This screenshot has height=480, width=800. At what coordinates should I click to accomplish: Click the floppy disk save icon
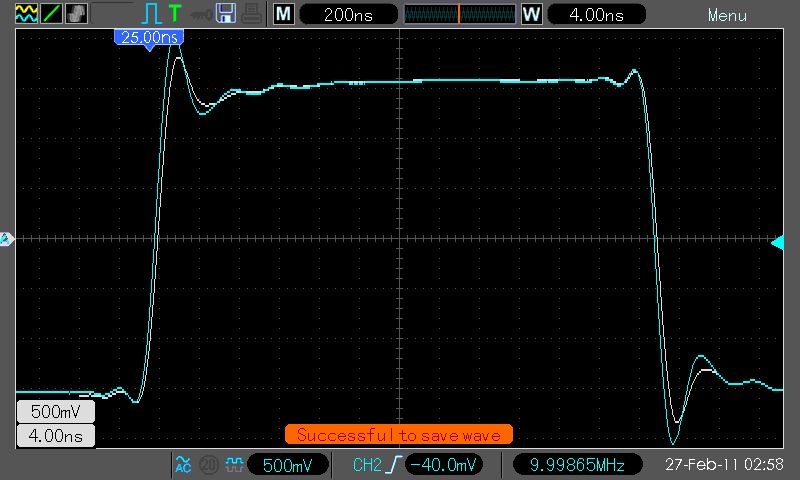[x=226, y=14]
